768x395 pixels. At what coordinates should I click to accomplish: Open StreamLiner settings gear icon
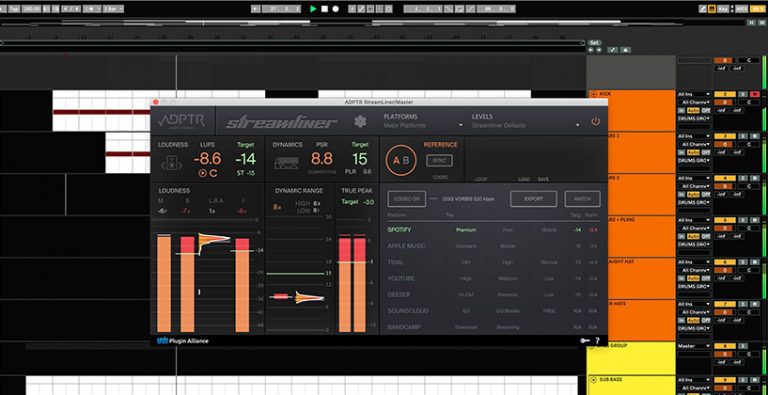click(x=360, y=121)
